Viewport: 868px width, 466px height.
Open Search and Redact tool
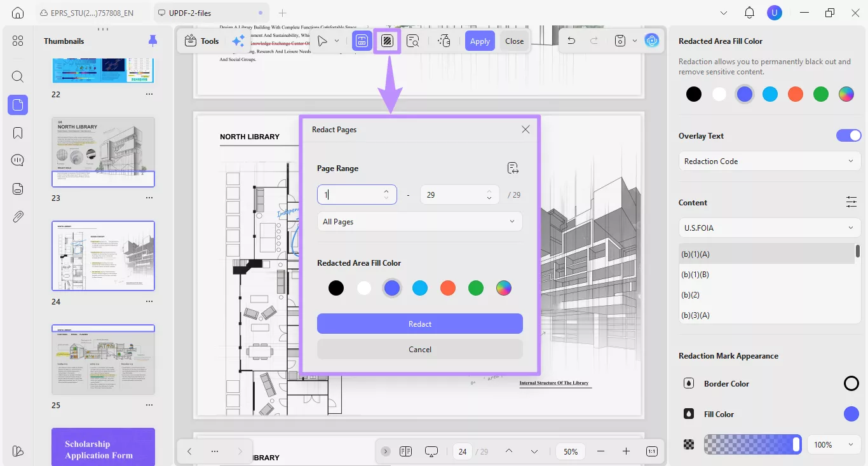[413, 41]
